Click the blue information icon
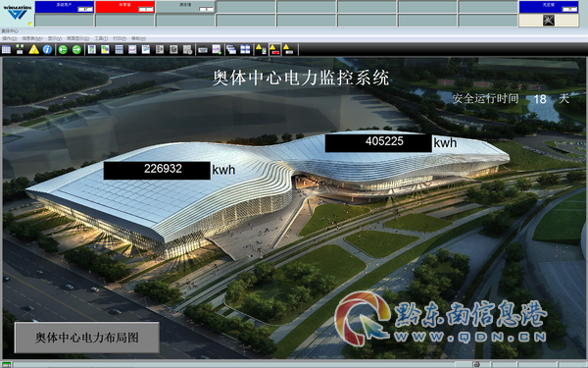 click(47, 50)
